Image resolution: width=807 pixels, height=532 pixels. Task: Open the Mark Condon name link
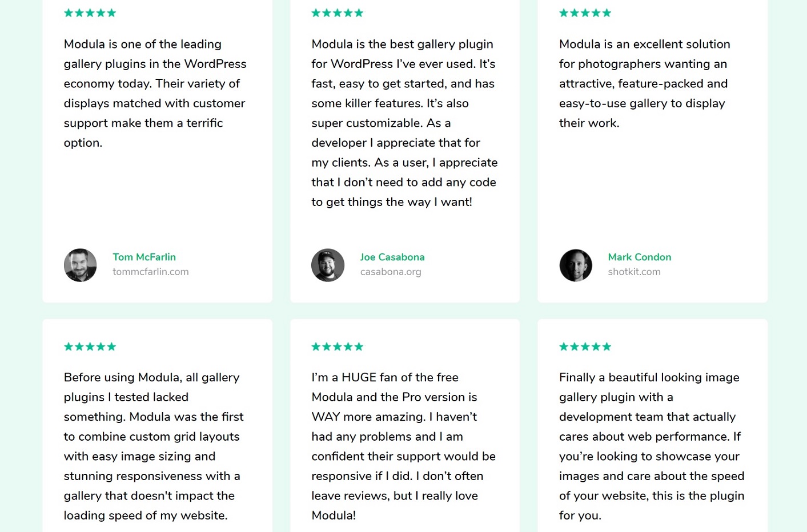coord(640,257)
